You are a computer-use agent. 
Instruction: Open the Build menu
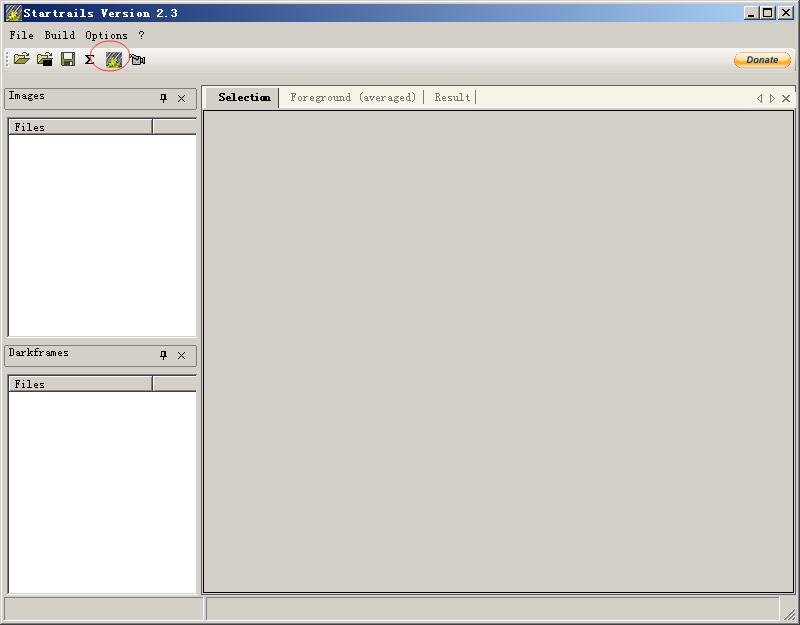(x=60, y=35)
